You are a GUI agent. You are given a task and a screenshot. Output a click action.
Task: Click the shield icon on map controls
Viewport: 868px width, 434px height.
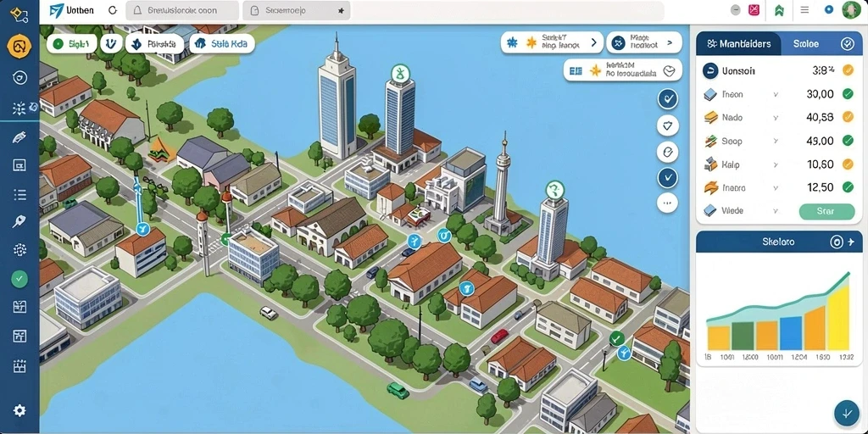668,125
